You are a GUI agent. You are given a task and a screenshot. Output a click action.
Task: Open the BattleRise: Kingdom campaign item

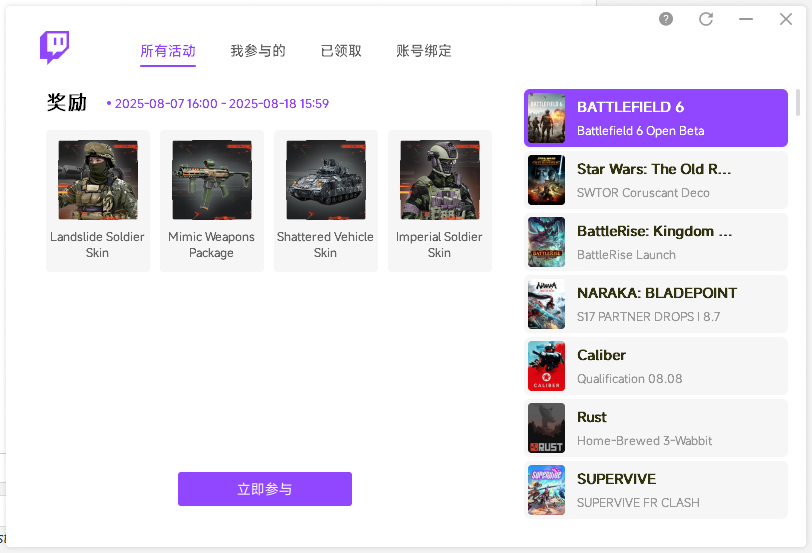(x=655, y=242)
